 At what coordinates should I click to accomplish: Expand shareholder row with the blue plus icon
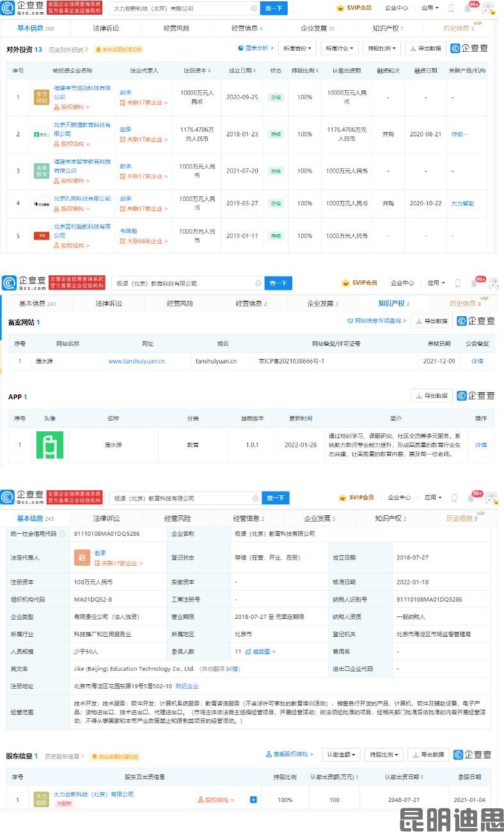[253, 799]
